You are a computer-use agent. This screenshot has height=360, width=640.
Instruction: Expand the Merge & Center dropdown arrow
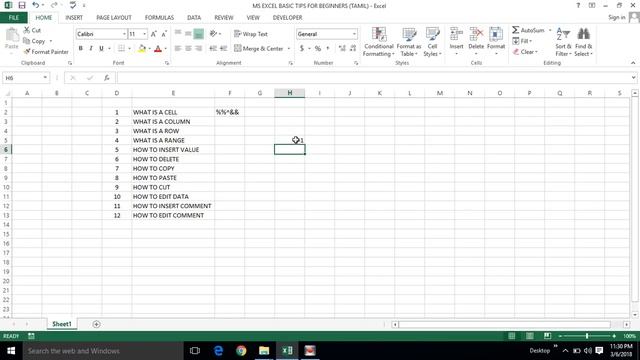point(289,49)
